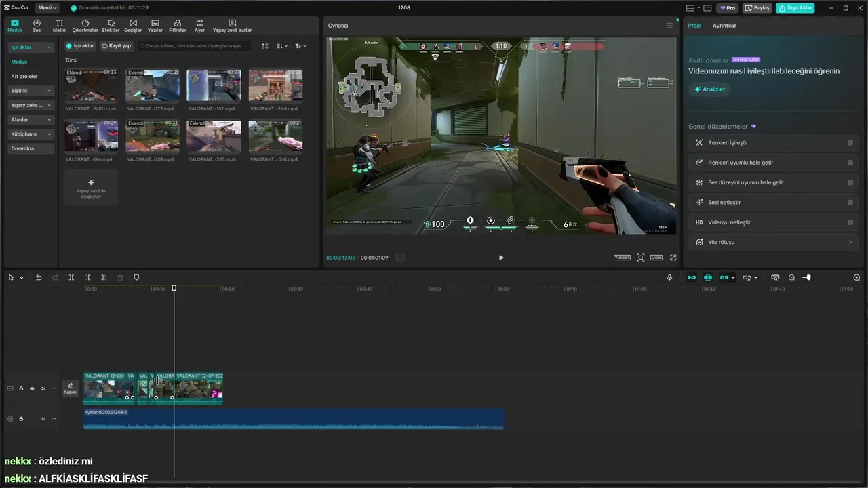Click the Kayıt yap record button

117,46
